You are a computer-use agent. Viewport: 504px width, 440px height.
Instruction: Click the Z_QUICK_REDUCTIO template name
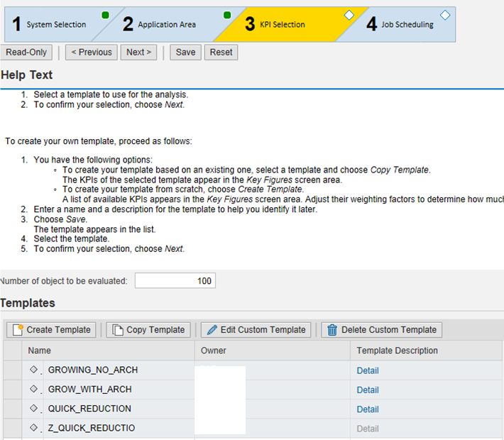(92, 428)
